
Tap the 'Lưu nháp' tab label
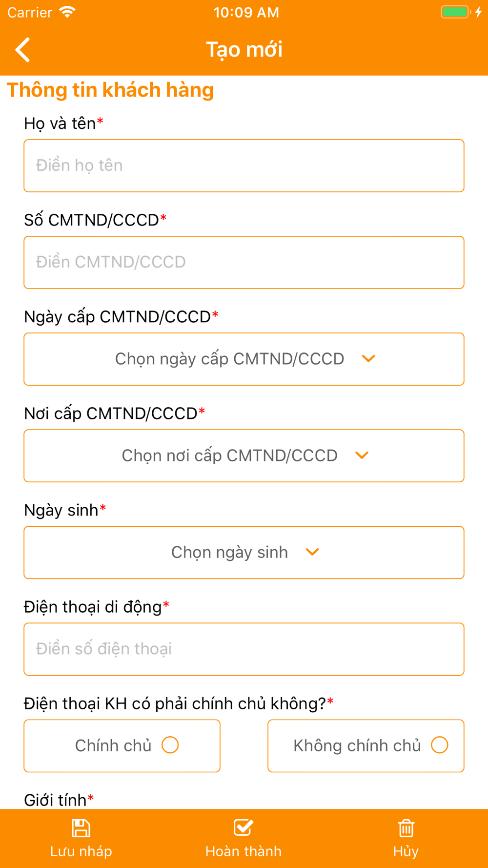[81, 851]
